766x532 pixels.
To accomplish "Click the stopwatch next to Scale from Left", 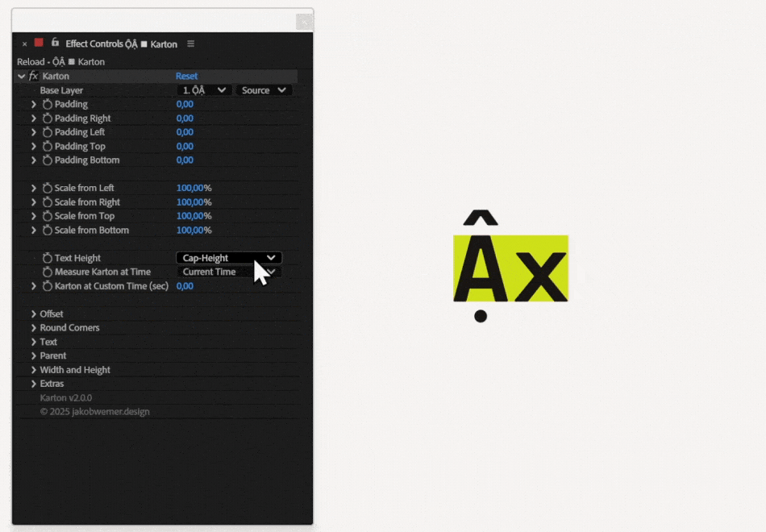I will [46, 187].
